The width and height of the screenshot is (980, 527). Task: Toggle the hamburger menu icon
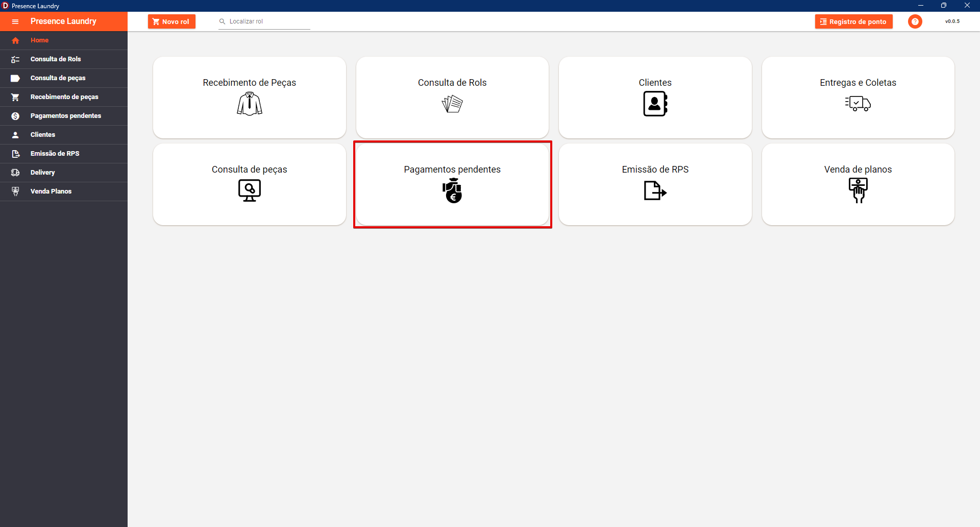pos(15,21)
